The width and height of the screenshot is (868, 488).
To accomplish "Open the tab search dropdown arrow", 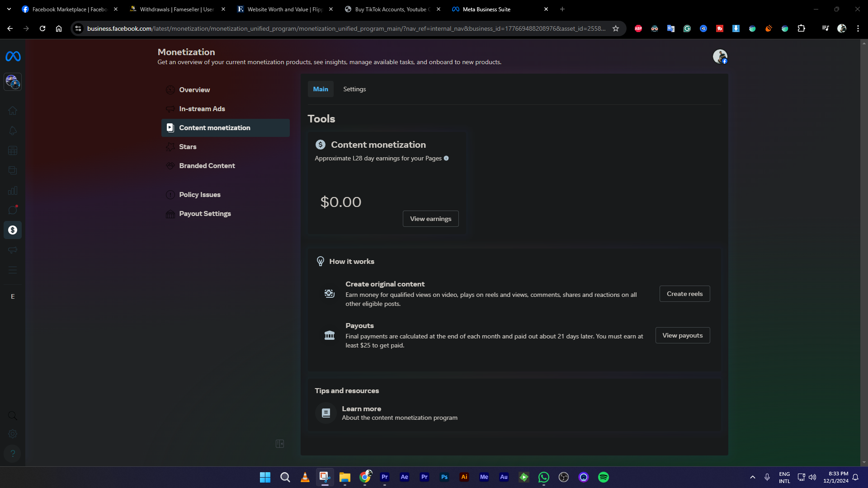I will (9, 9).
